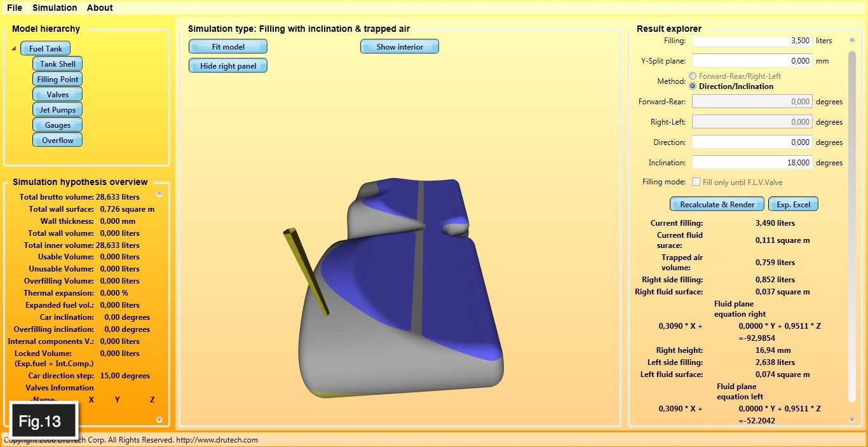Click Recalculate & Render
The height and width of the screenshot is (447, 868).
pos(717,205)
